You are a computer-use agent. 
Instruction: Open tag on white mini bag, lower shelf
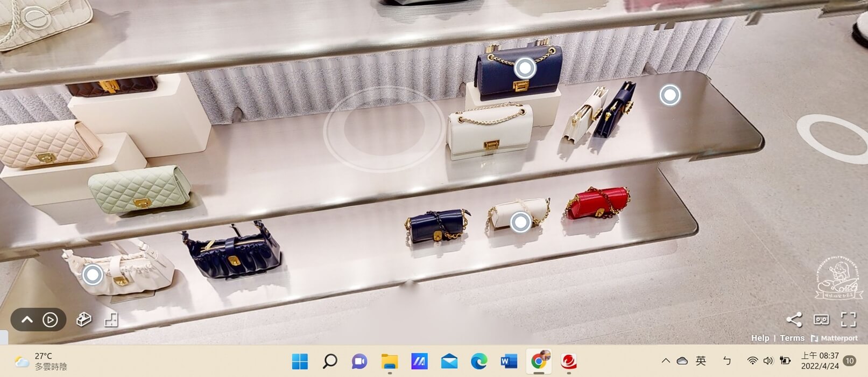click(x=520, y=222)
